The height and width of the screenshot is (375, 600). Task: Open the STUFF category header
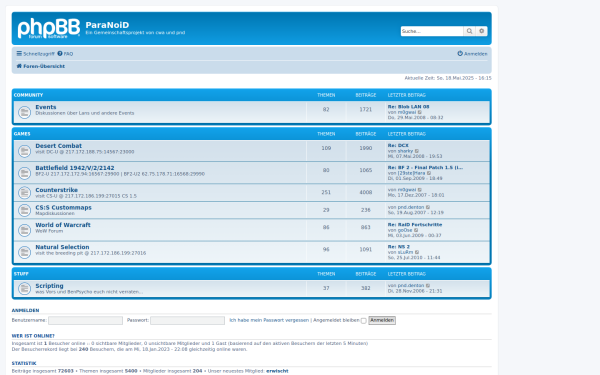[x=21, y=274]
